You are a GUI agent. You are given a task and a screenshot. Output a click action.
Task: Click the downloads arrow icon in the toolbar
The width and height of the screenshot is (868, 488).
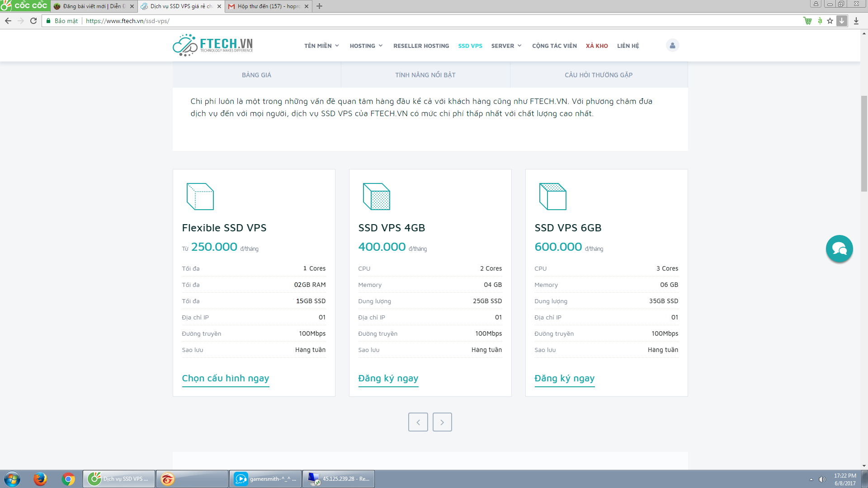pyautogui.click(x=856, y=21)
